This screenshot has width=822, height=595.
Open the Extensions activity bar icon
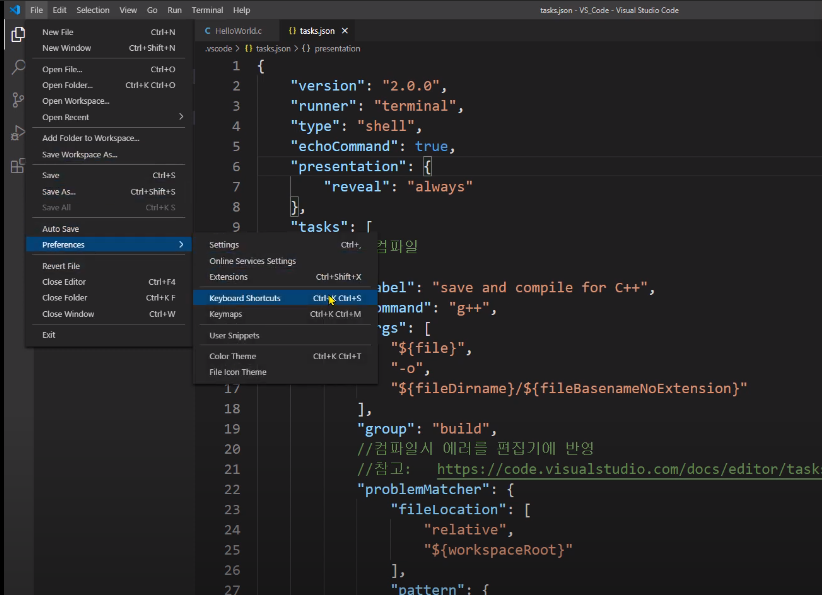pyautogui.click(x=18, y=166)
